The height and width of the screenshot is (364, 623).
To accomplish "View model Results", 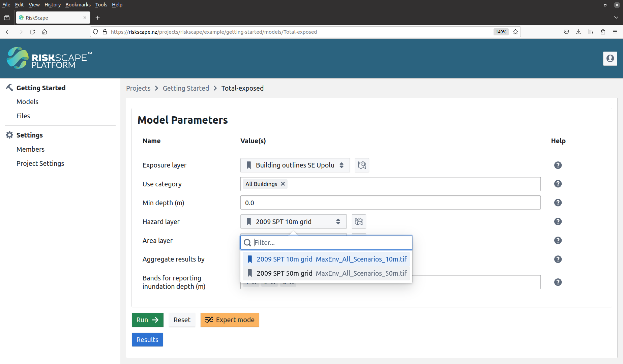I will point(147,340).
